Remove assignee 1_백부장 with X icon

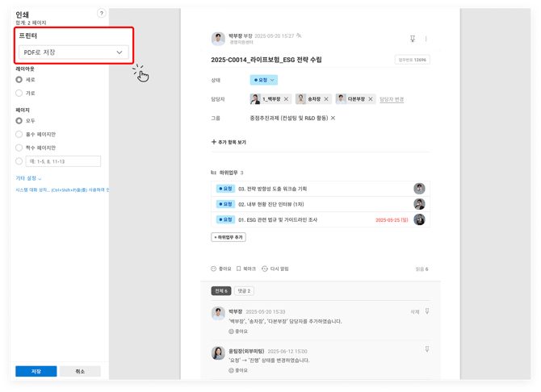[287, 99]
